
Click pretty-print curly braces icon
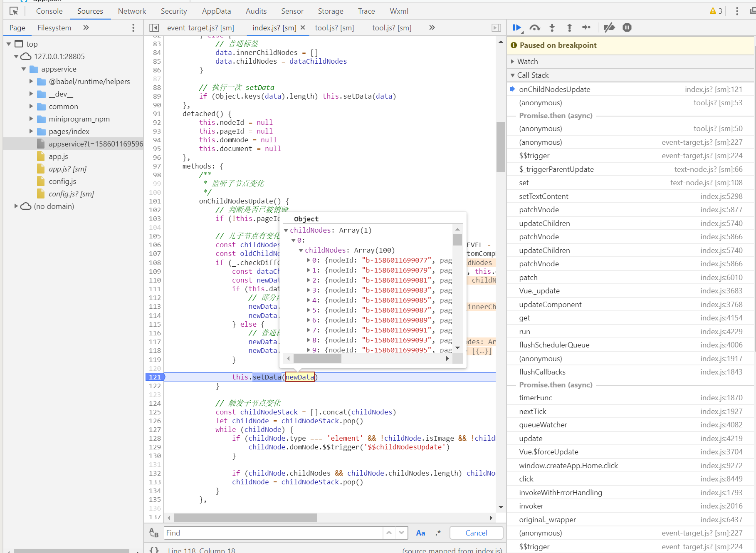pos(154,550)
